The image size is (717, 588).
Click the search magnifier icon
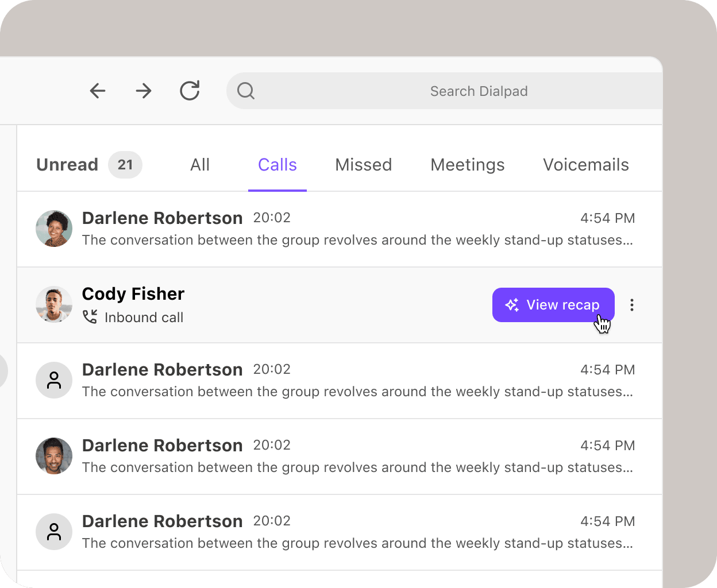point(246,91)
